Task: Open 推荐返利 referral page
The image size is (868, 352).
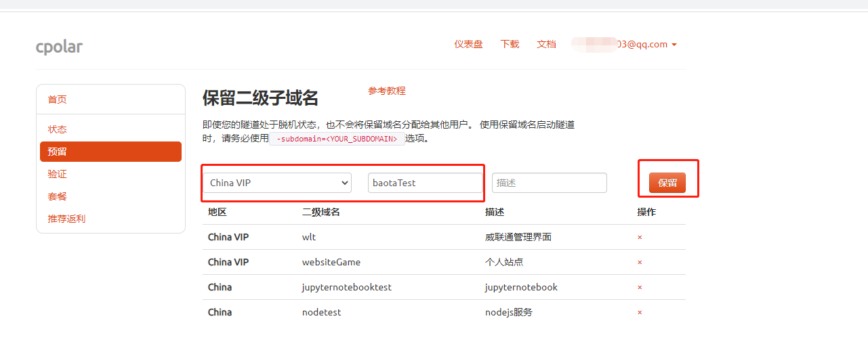Action: [66, 219]
